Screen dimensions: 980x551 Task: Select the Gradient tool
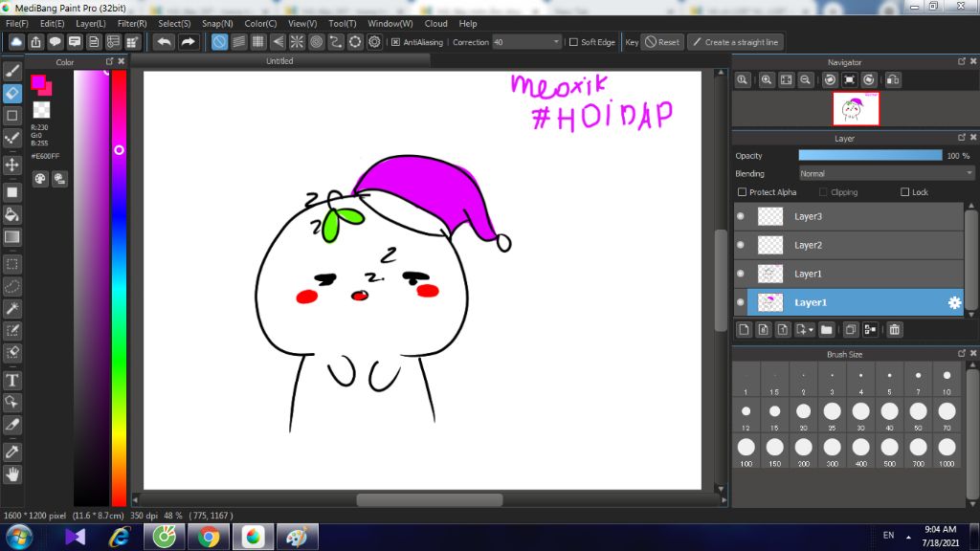pyautogui.click(x=11, y=237)
